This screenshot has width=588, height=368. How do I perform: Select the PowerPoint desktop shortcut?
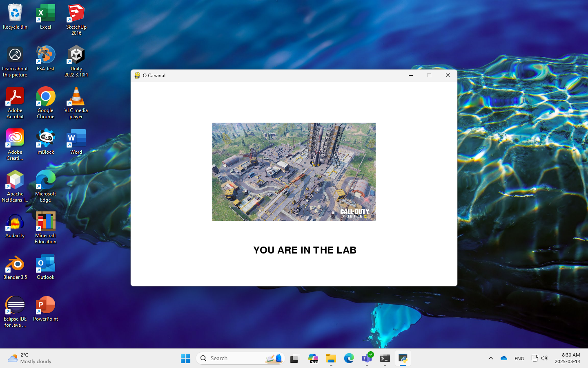tap(45, 309)
